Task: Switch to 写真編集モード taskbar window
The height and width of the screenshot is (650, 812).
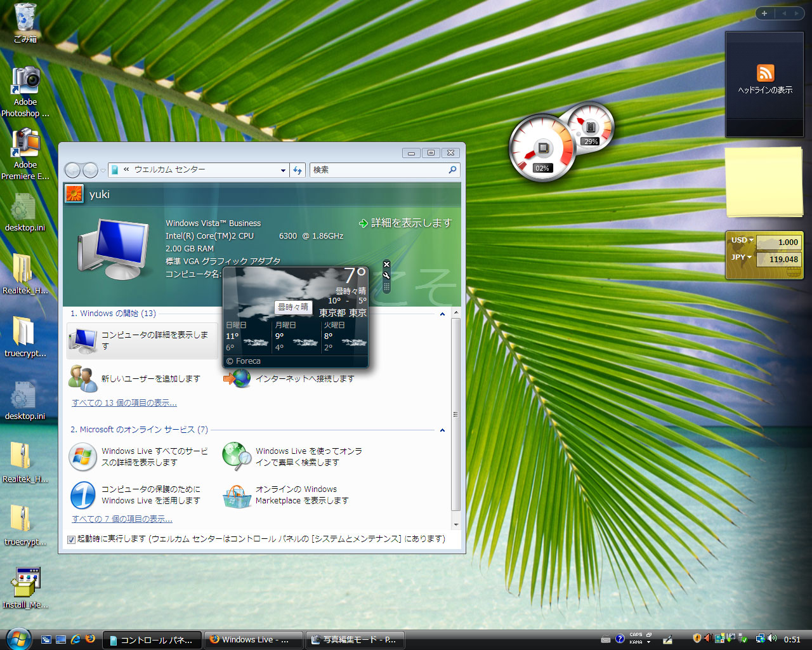Action: pyautogui.click(x=355, y=640)
